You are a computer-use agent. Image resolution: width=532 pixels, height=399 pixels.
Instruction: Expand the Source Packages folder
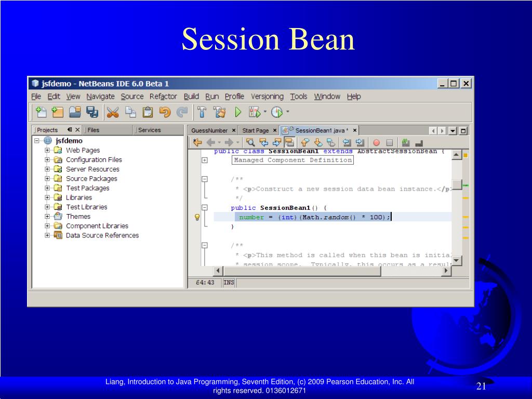point(47,179)
